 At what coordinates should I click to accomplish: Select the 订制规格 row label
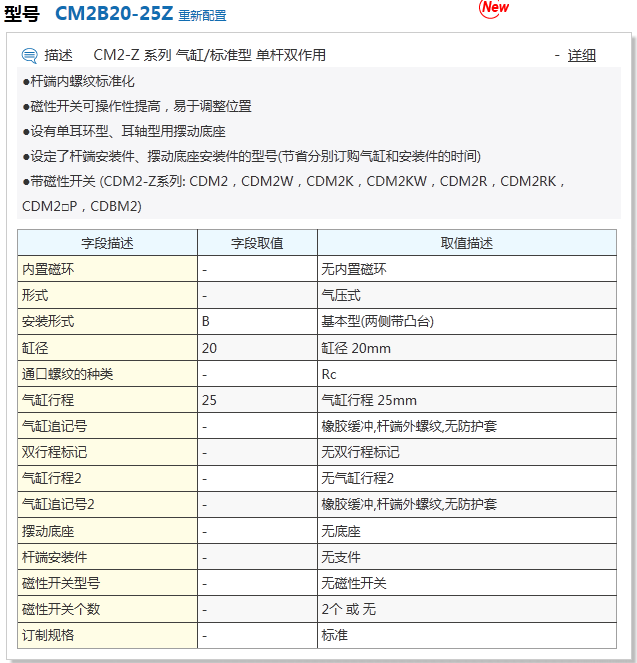(x=48, y=635)
